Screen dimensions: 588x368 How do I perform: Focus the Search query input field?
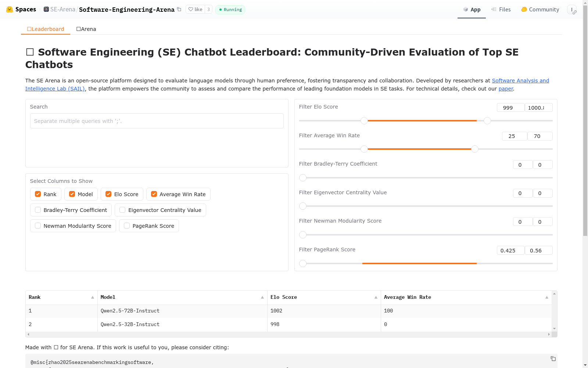[157, 121]
